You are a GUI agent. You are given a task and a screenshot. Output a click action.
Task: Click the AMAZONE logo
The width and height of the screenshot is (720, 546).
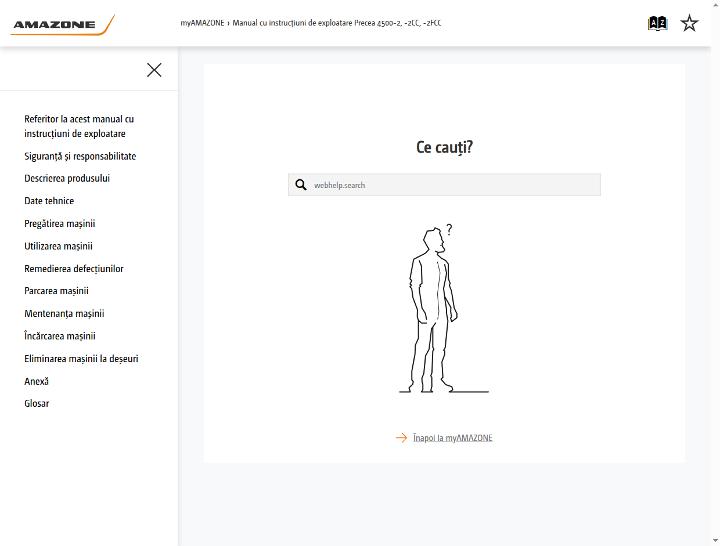[62, 25]
